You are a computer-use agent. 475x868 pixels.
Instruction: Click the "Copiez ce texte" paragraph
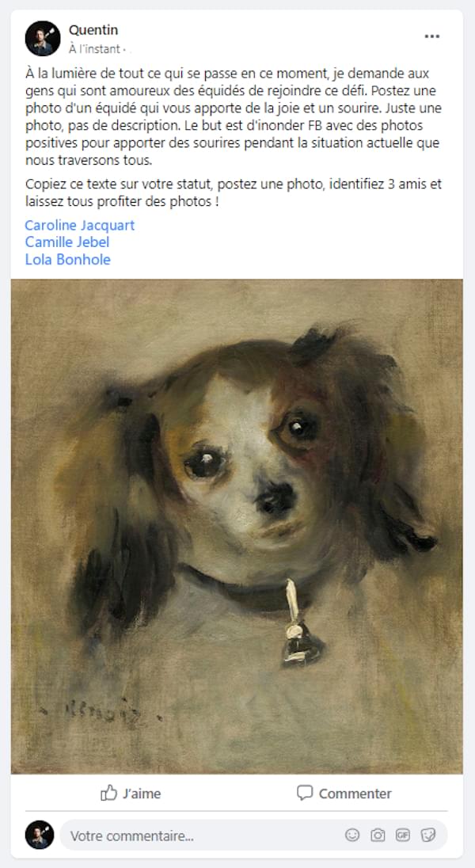(233, 192)
